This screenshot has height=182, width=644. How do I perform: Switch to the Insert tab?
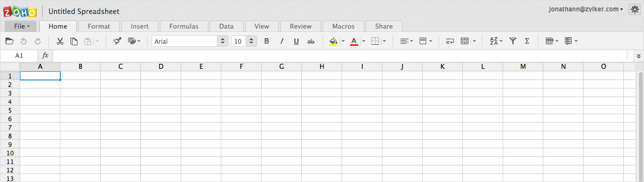(x=139, y=26)
